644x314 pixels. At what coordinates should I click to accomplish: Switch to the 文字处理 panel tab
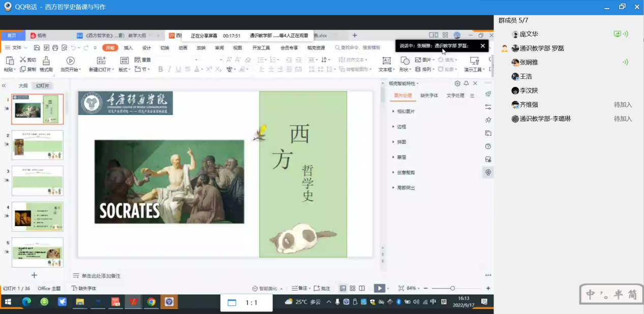(x=455, y=96)
